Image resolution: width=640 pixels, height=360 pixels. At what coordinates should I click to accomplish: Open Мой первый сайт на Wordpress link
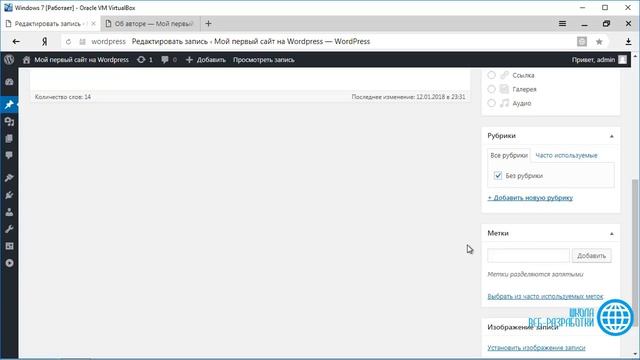point(81,60)
